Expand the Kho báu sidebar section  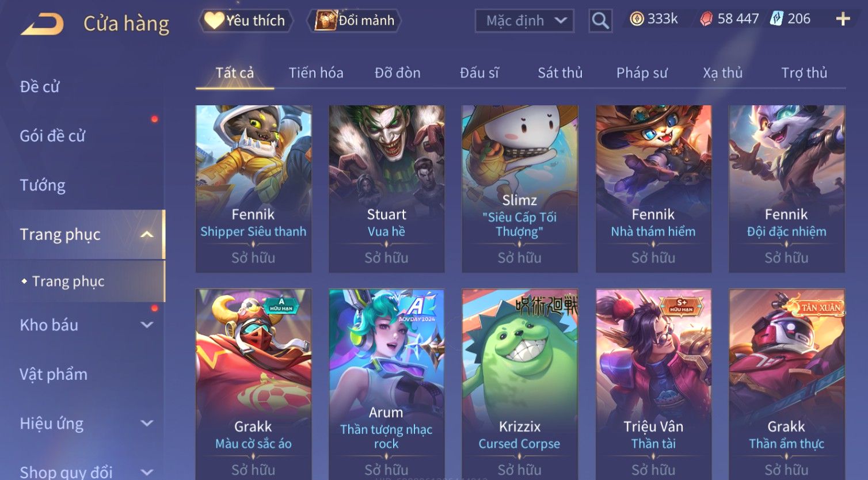[147, 325]
